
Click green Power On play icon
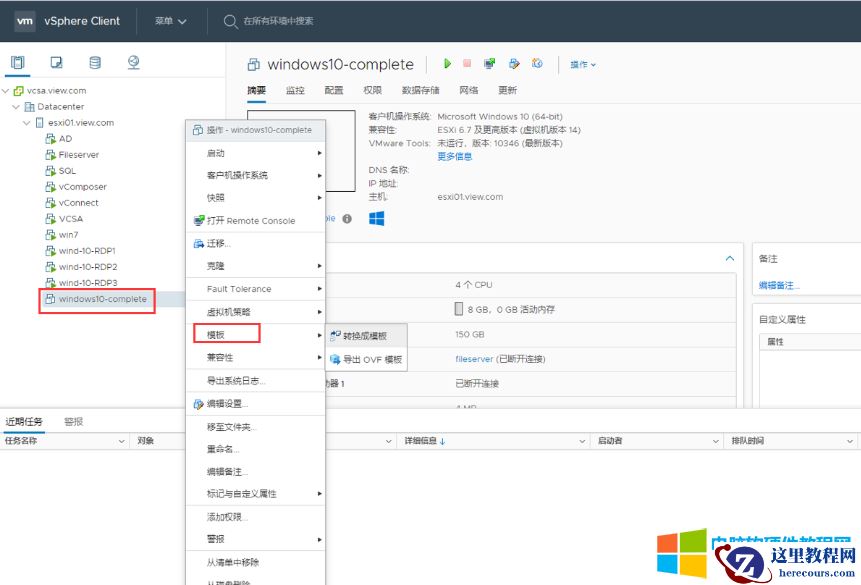pos(447,64)
